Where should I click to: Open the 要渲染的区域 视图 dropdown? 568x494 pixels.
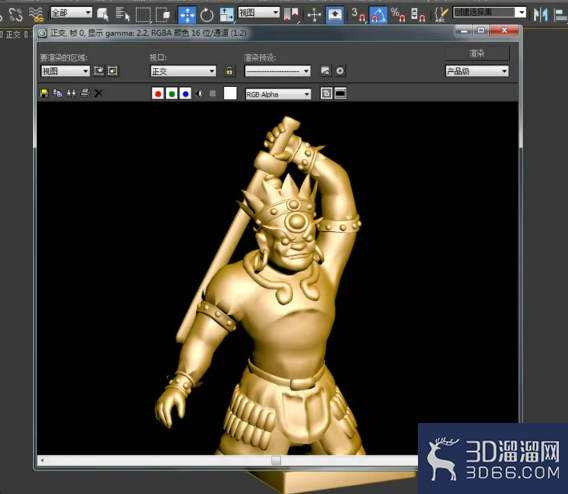(x=66, y=71)
